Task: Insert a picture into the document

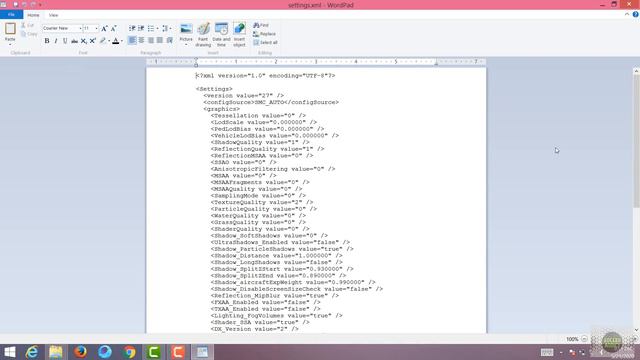Action: click(186, 29)
